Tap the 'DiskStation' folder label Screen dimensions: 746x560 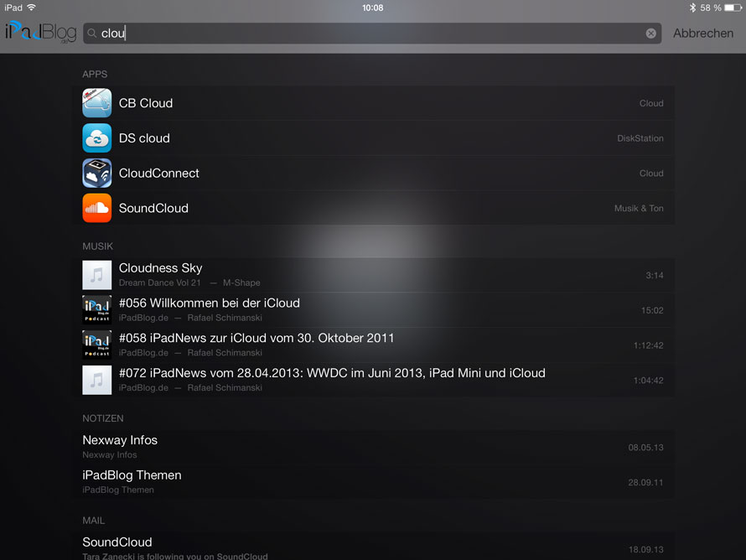pyautogui.click(x=640, y=138)
